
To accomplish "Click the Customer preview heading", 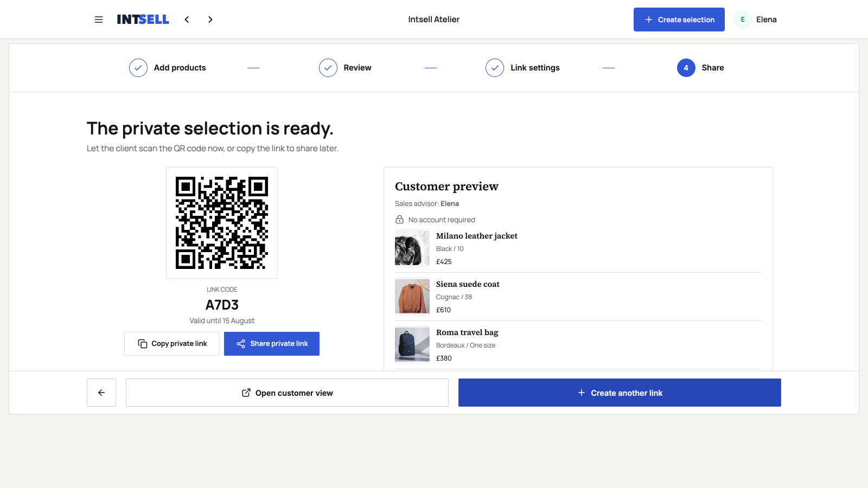I will tap(446, 187).
